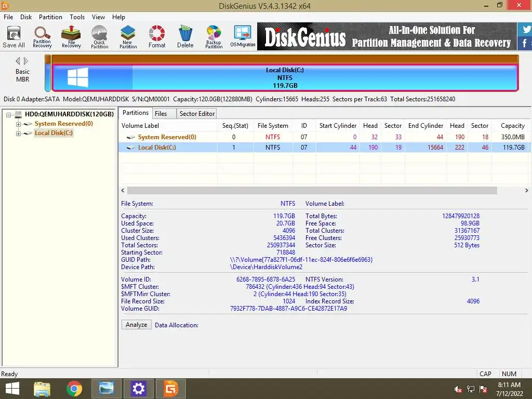Click the Volume ID value 6268-7895-6878-6A25
Viewport: 532px width, 399px height.
pyautogui.click(x=265, y=280)
